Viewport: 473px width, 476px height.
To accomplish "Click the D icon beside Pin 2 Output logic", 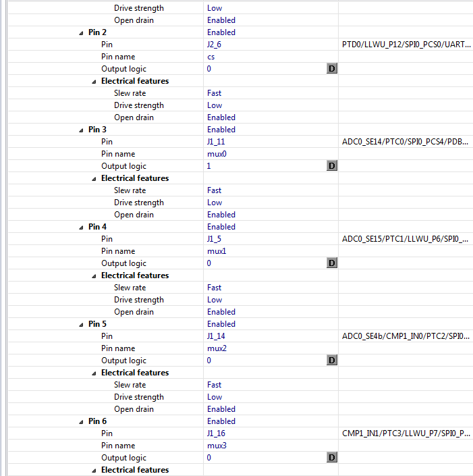I will tap(332, 69).
